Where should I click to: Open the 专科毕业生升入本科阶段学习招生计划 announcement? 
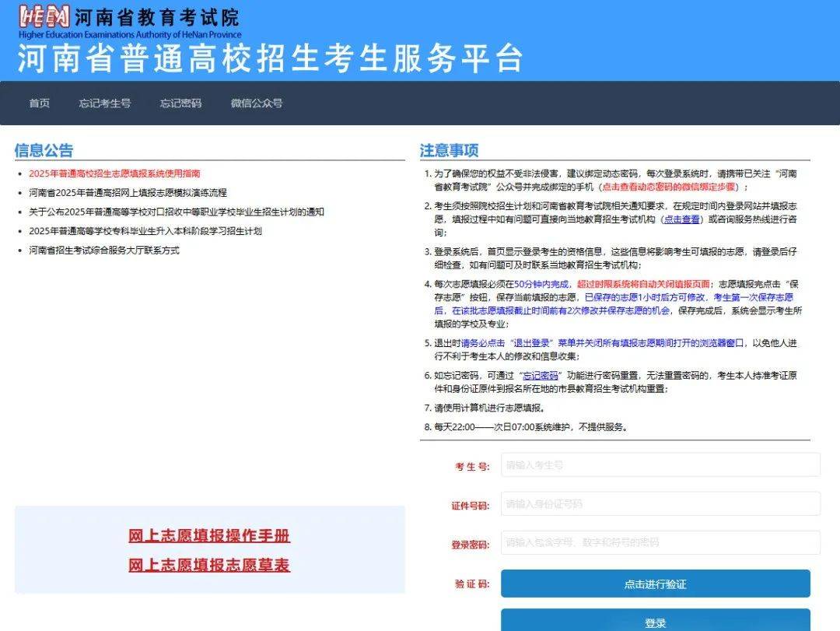pos(145,231)
